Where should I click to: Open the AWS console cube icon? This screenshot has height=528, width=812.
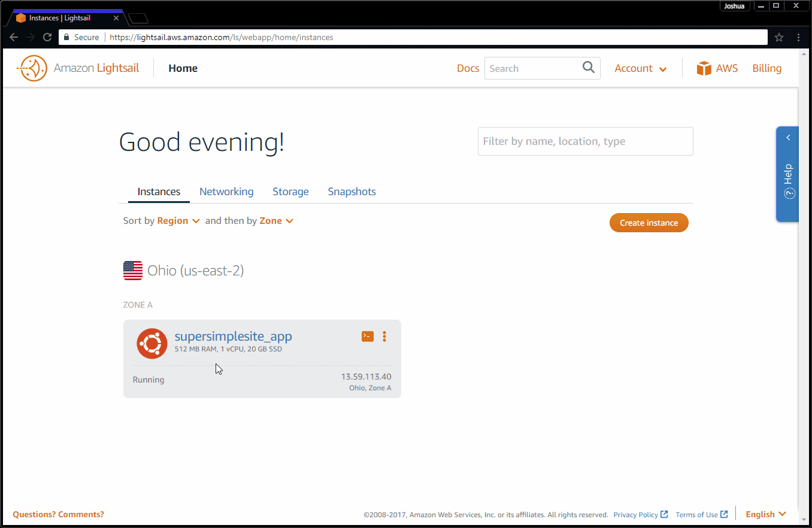pos(704,68)
